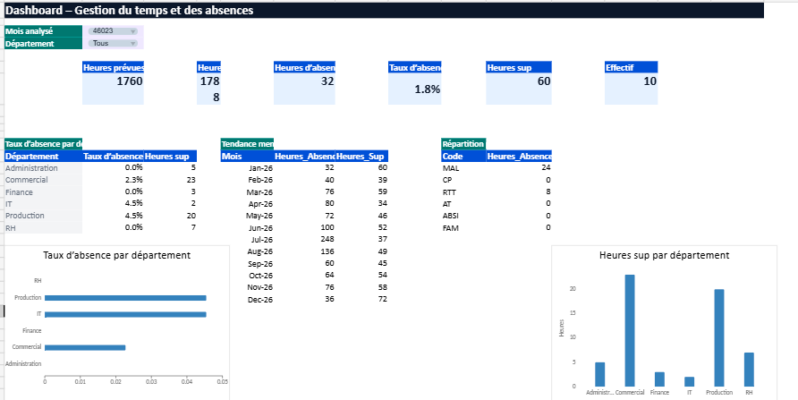This screenshot has width=798, height=400.
Task: Select the Heures sup value 23
Action: (170, 180)
